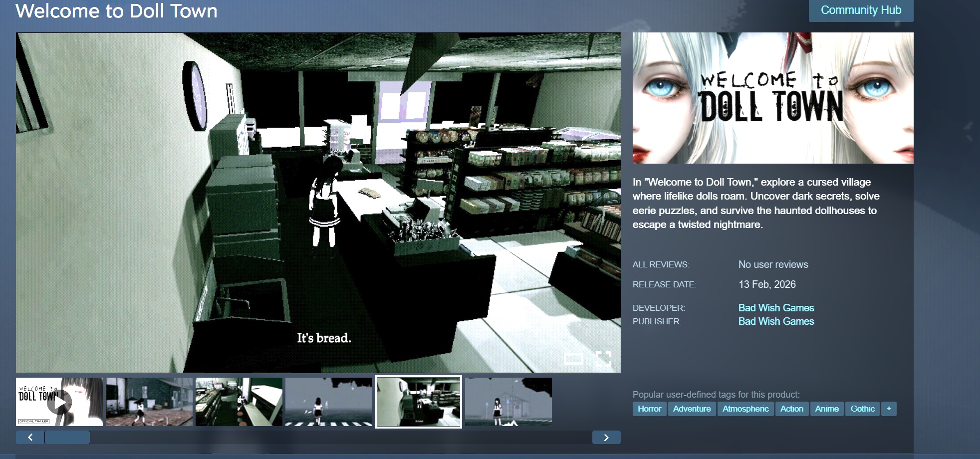Image resolution: width=980 pixels, height=459 pixels.
Task: Select the convenience store screenshot thumbnail
Action: click(419, 402)
